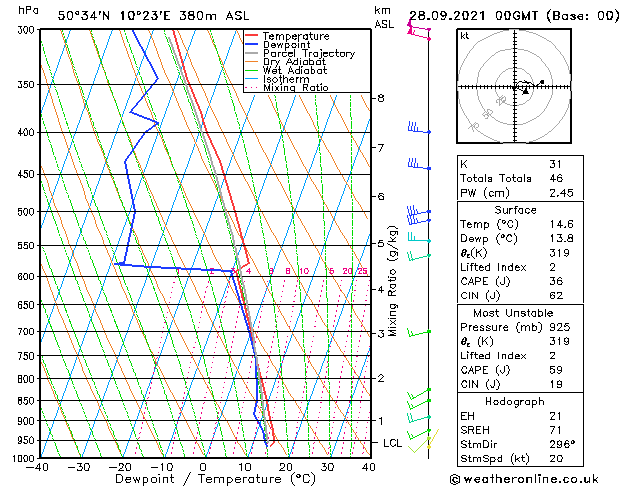Viewport: 629px width, 486px height.
Task: Click the surface Temp value 14.6
Action: [561, 224]
